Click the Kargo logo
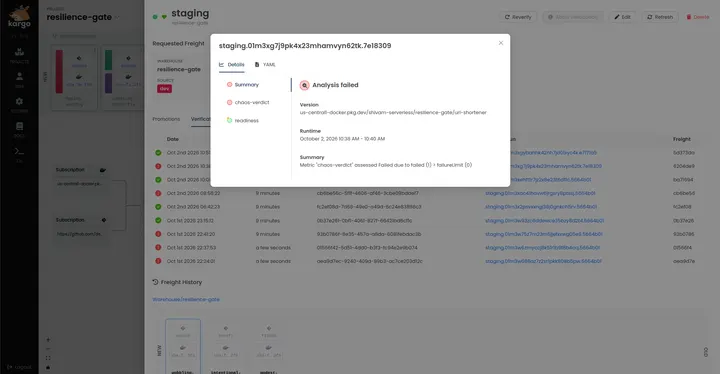The height and width of the screenshot is (374, 720). pyautogui.click(x=19, y=17)
